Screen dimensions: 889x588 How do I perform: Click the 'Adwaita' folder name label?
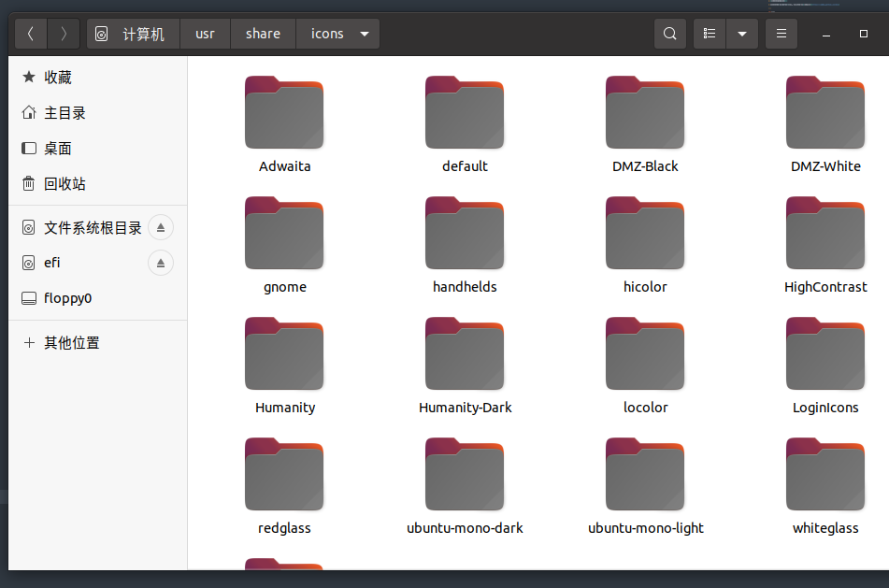(x=284, y=166)
